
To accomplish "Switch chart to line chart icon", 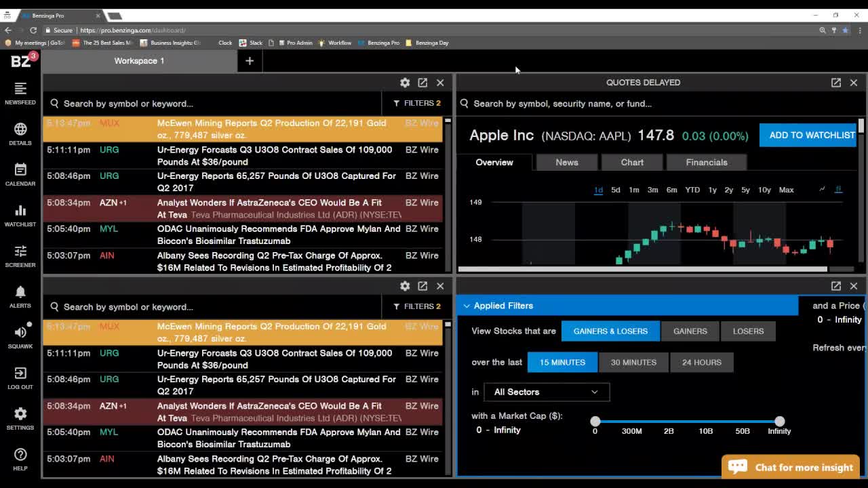I will [x=822, y=189].
